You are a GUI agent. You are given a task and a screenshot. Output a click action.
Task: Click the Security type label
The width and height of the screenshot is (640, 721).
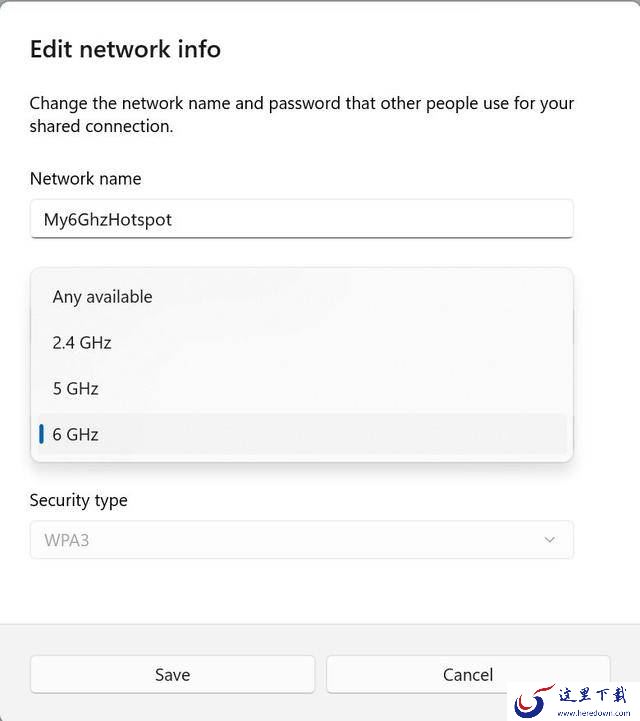point(78,500)
